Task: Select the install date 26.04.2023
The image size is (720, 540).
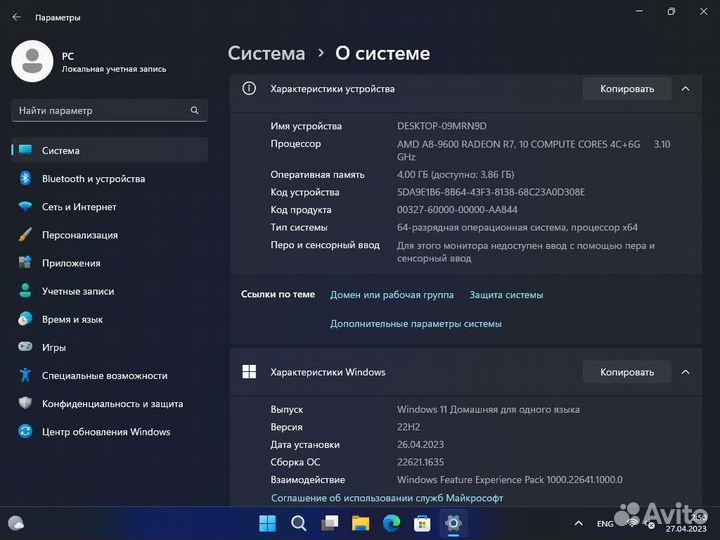Action: (420, 444)
